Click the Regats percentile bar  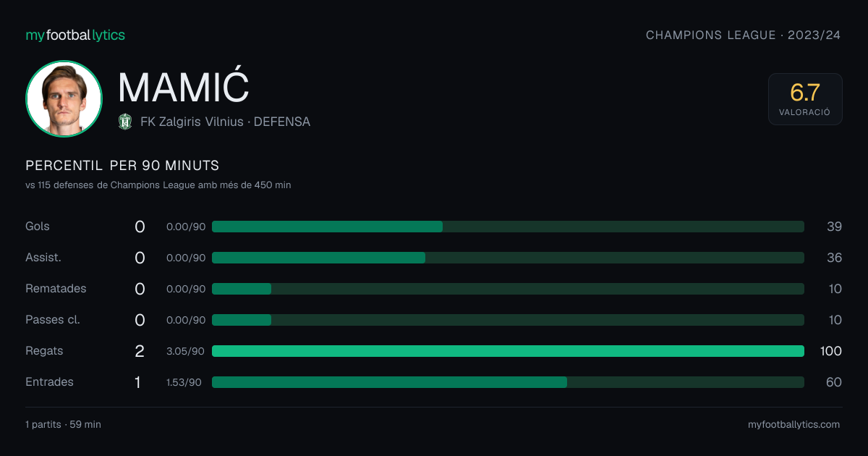click(x=508, y=351)
